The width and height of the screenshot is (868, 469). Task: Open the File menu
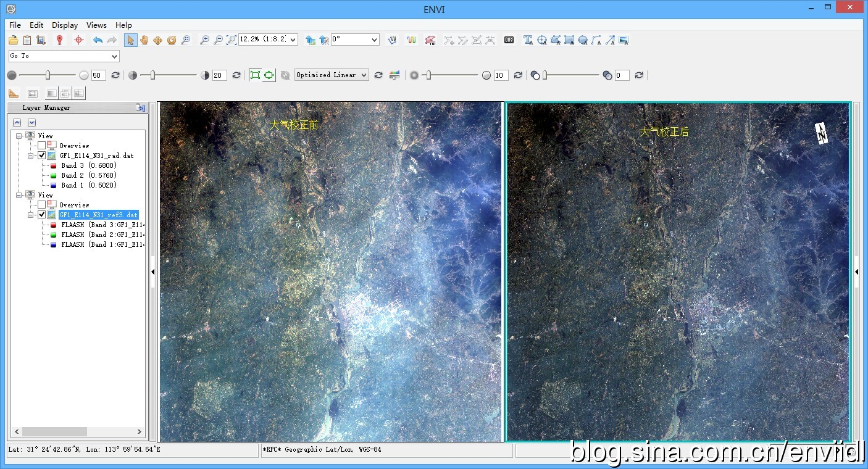(x=15, y=25)
